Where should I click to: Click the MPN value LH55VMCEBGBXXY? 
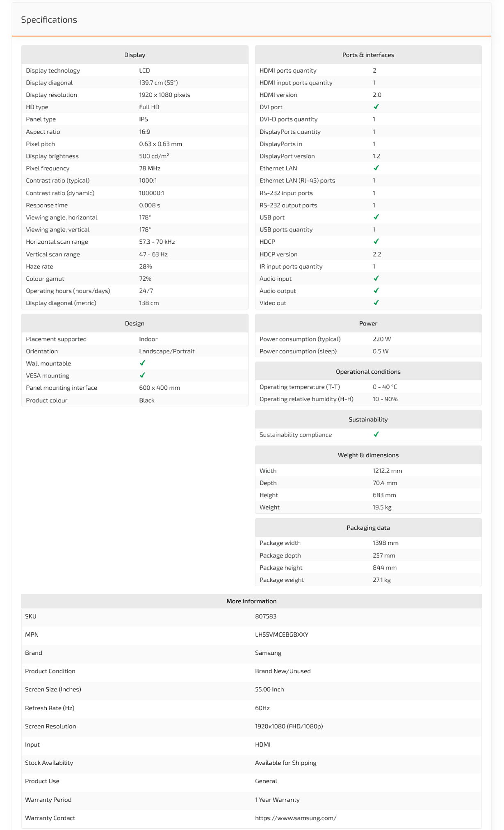click(x=282, y=634)
